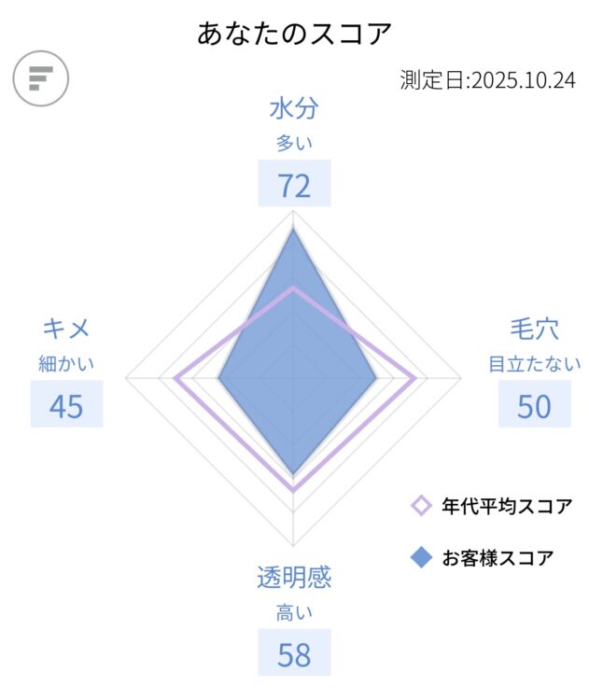This screenshot has height=700, width=589.
Task: Toggle the 年代平均スコア legend label
Action: tap(507, 507)
